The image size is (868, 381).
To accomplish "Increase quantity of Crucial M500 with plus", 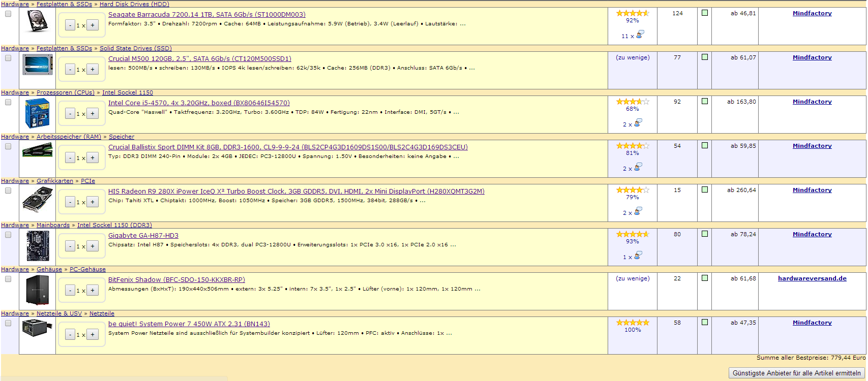I will [93, 69].
